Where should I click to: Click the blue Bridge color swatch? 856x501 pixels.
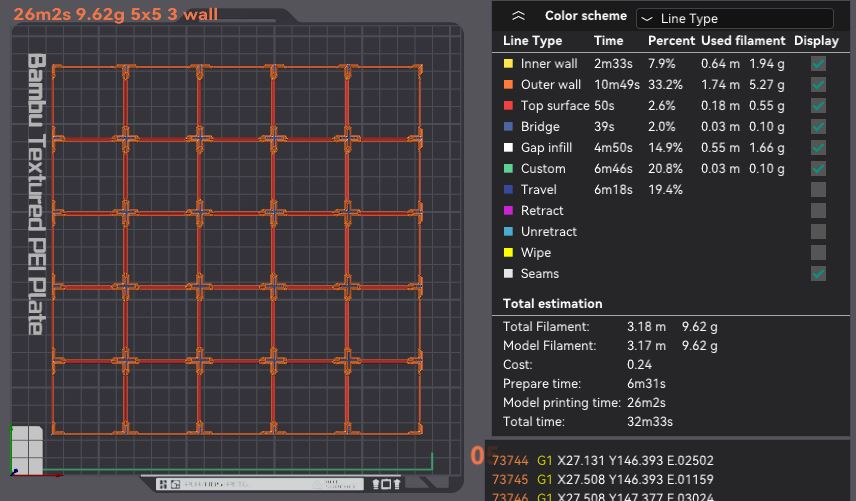pos(508,127)
